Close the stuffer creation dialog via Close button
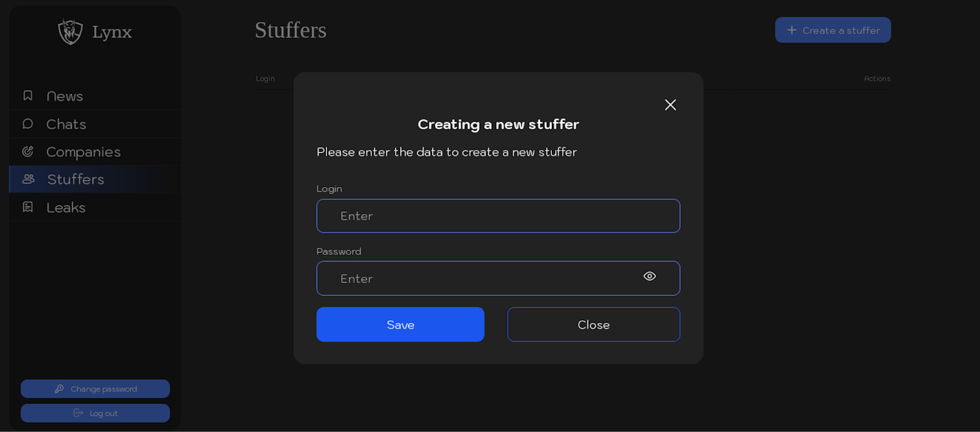Viewport: 980px width, 432px height. (593, 324)
